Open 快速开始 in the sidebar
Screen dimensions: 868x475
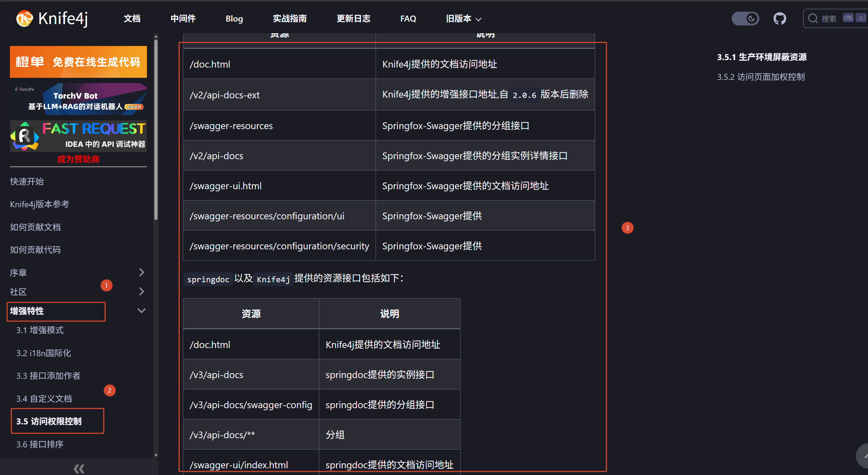[x=27, y=181]
